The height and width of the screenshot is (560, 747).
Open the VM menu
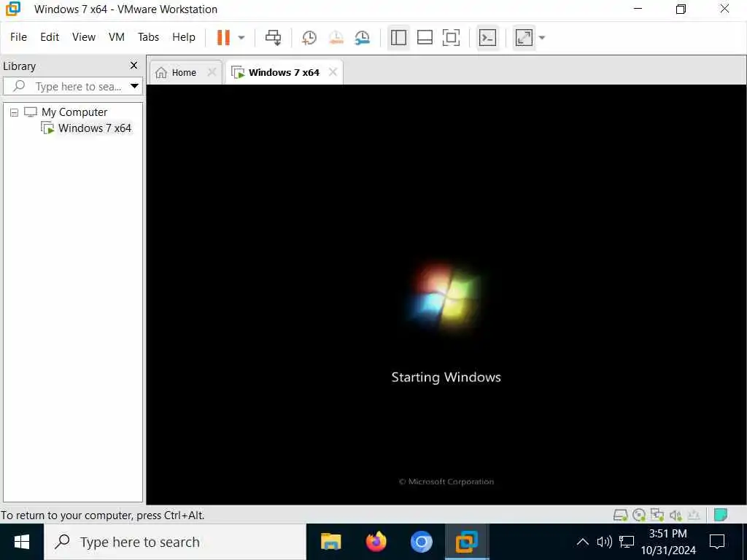coord(117,37)
